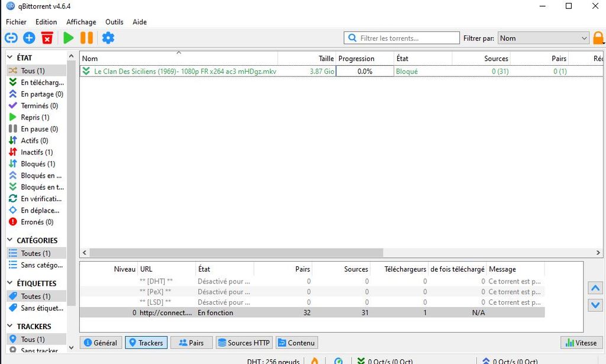Move tracker down with the down arrow
The width and height of the screenshot is (606, 364).
[x=595, y=305]
